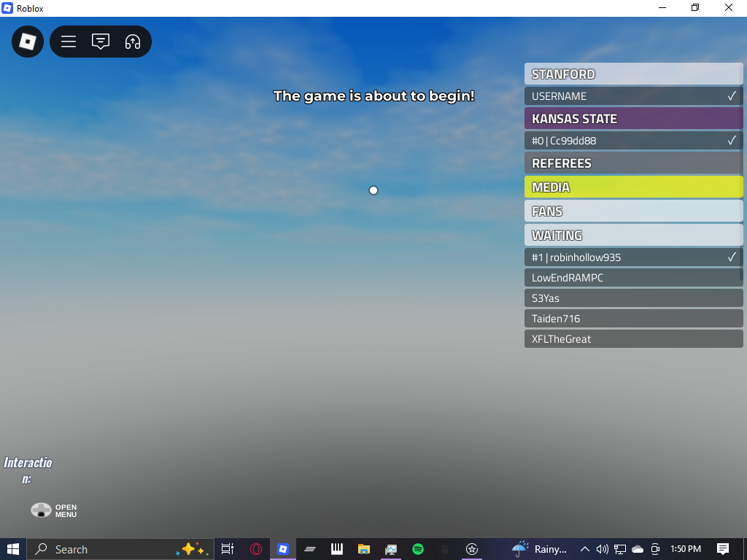
Task: Open the Rainy weather widget
Action: [539, 549]
